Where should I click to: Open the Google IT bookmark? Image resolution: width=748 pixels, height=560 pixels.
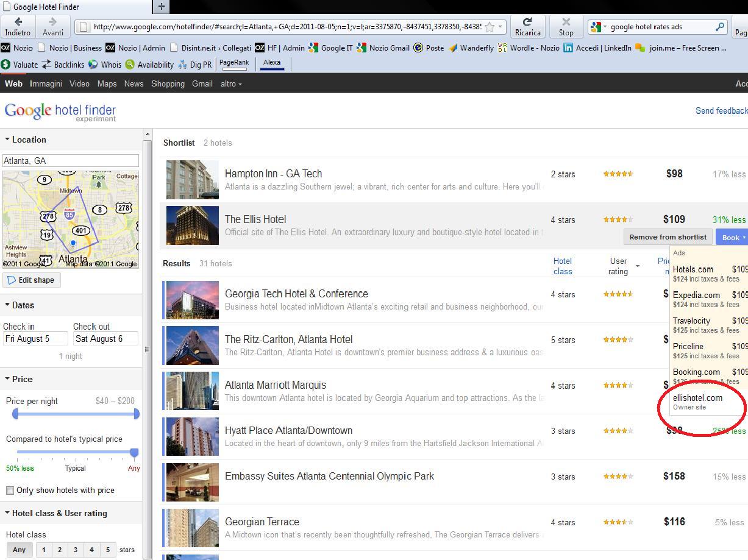330,48
